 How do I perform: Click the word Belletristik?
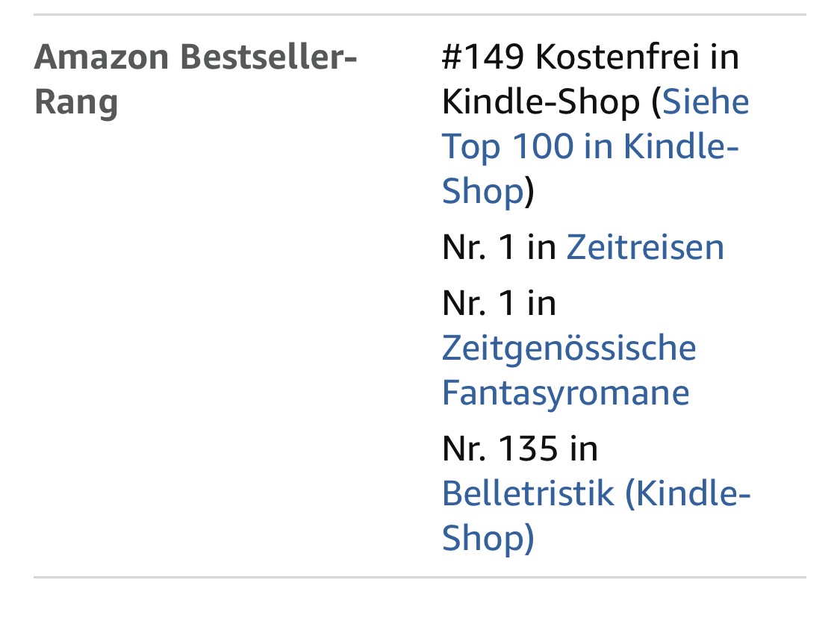click(x=528, y=494)
